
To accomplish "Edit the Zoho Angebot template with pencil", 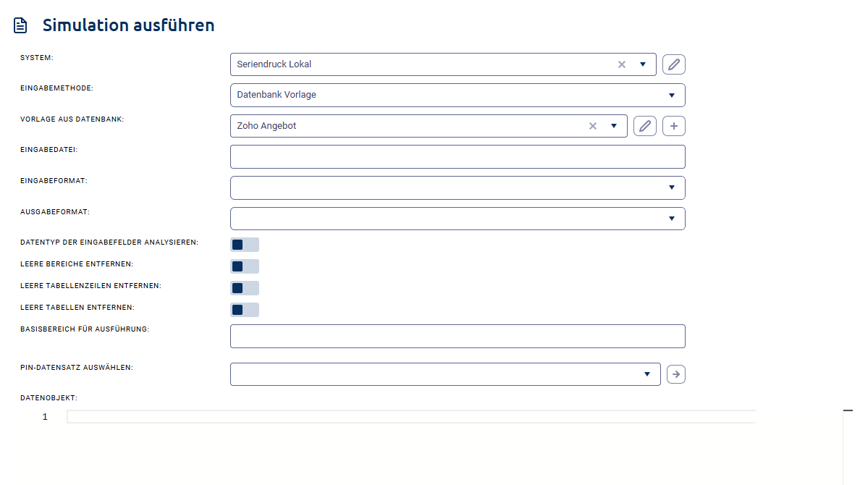I will click(645, 126).
